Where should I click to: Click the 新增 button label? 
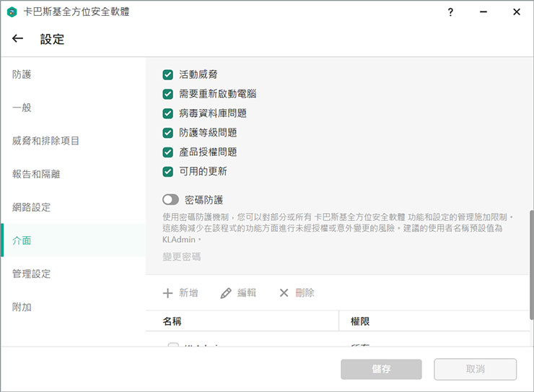188,293
